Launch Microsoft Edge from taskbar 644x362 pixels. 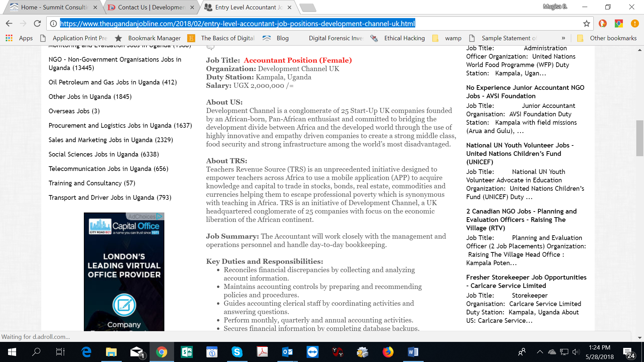[86, 352]
